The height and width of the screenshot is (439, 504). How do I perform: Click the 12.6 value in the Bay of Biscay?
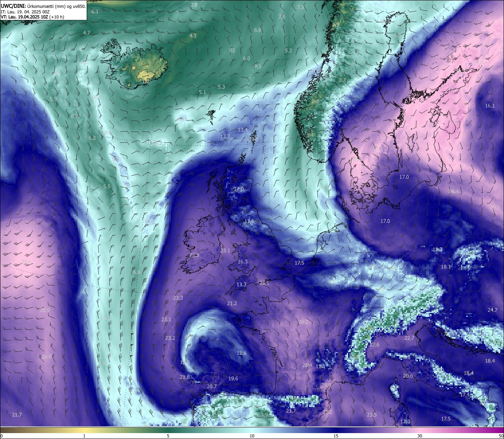point(241,353)
